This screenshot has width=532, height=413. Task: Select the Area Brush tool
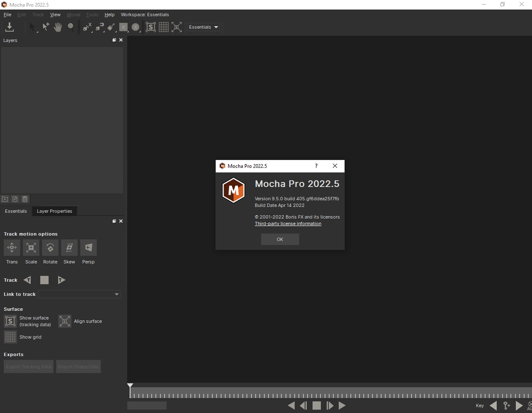click(x=111, y=27)
